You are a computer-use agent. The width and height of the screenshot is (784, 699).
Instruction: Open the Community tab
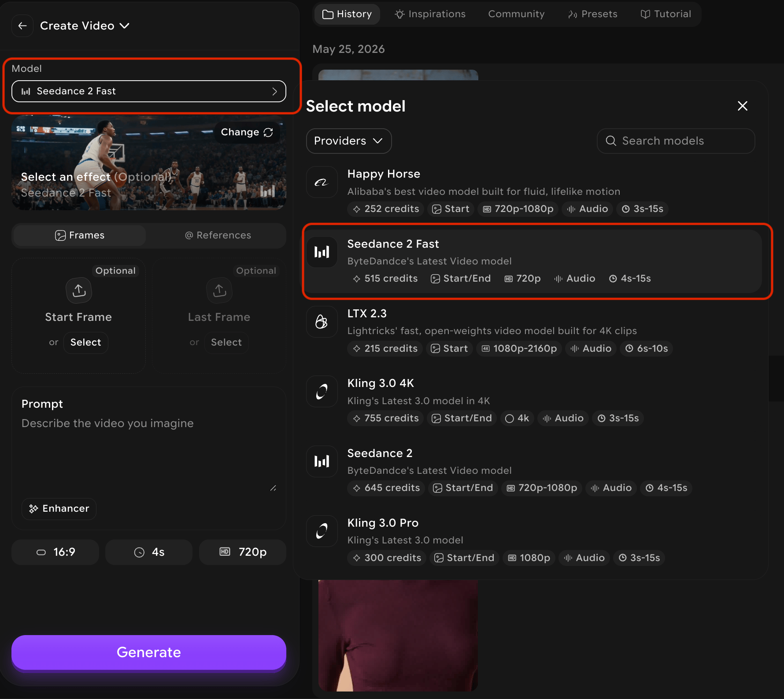[516, 14]
